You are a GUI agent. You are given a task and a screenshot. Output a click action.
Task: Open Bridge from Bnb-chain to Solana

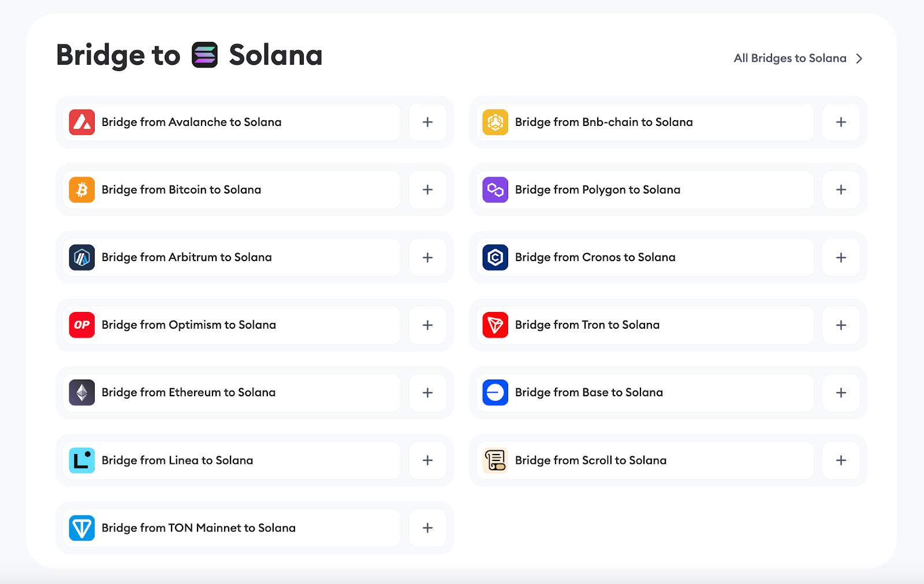point(645,122)
